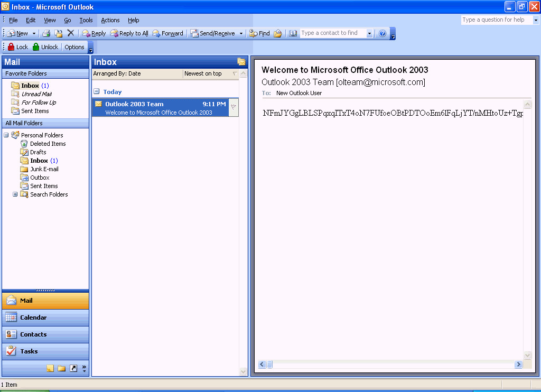Image resolution: width=541 pixels, height=392 pixels.
Task: Click the Junk E-mail folder icon
Action: coord(24,169)
